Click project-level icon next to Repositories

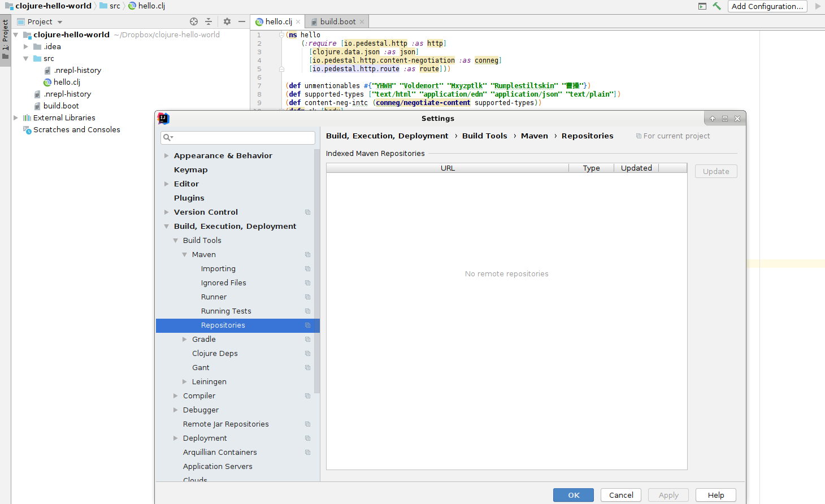click(x=308, y=325)
